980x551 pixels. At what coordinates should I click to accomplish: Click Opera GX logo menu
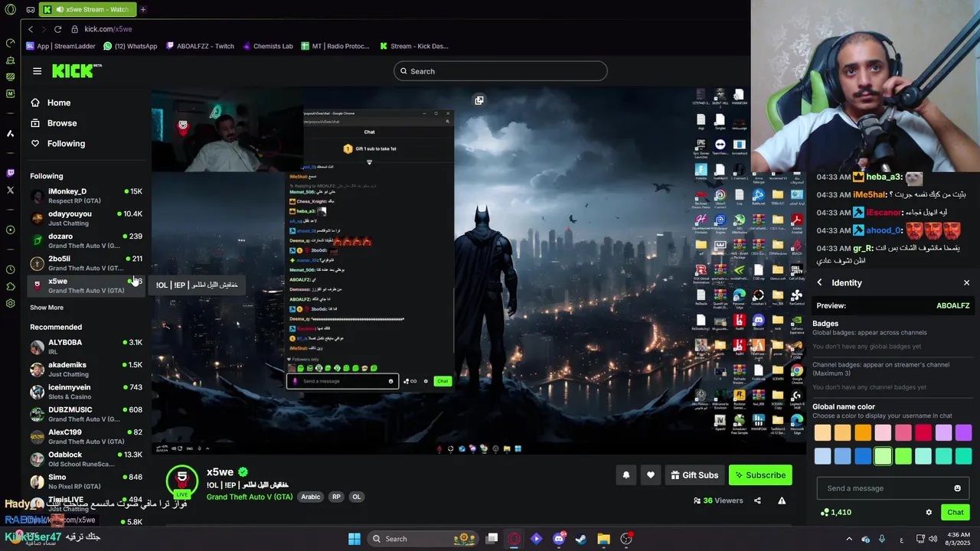click(10, 9)
